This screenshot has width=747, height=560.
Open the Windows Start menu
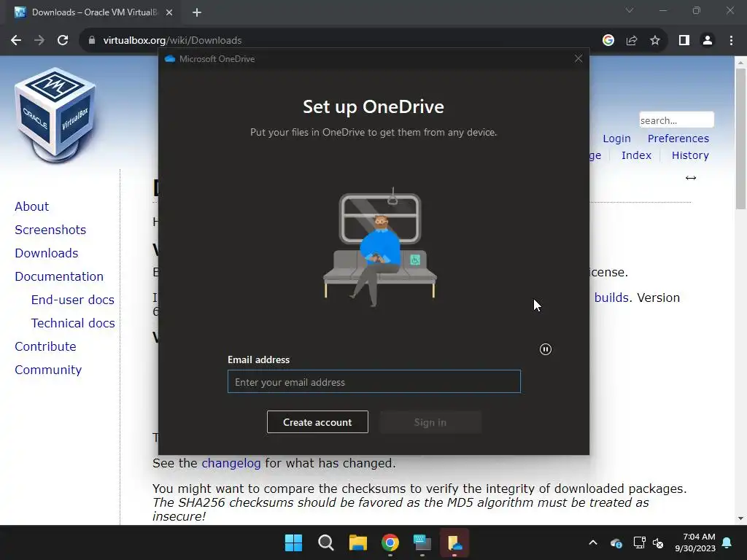(293, 542)
